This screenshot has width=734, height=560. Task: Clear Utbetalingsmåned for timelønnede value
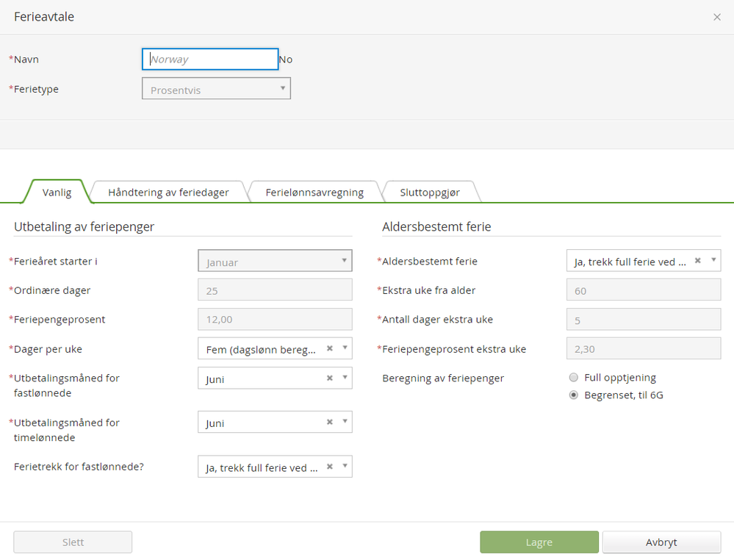pos(330,422)
